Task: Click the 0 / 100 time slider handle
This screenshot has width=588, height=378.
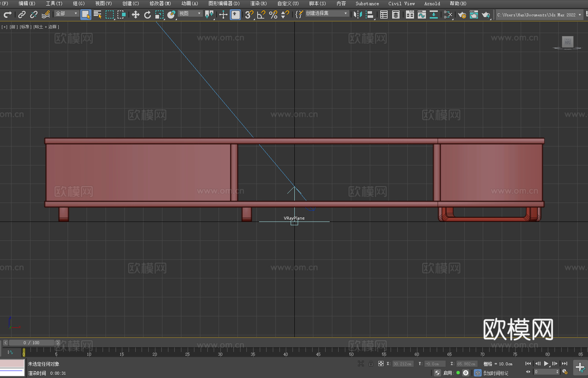Action: tap(32, 343)
